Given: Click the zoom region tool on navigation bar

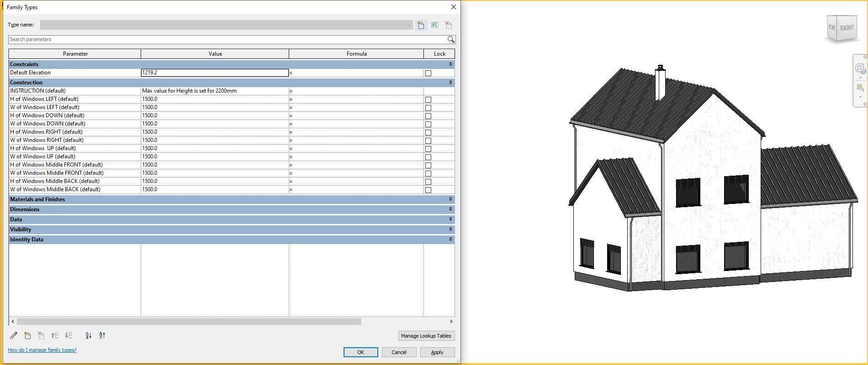Looking at the screenshot, I should [x=860, y=88].
